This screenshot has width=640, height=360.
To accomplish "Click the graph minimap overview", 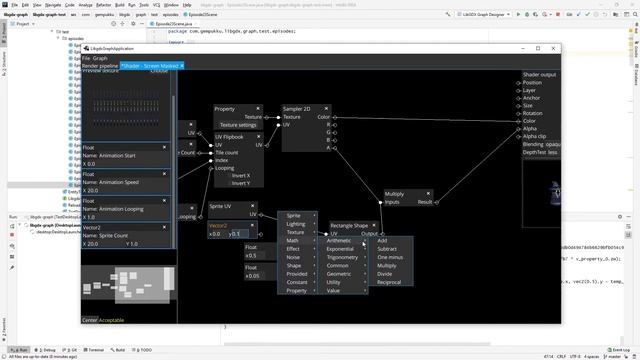I will coord(129,284).
